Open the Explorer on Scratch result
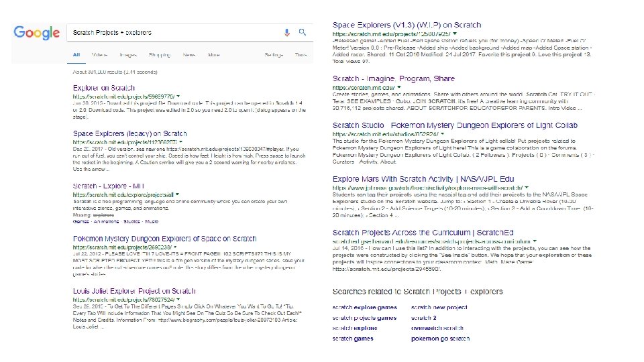The image size is (644, 362). (104, 88)
